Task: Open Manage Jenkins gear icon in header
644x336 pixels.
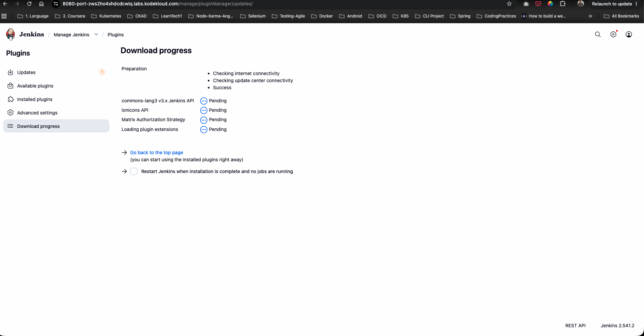Action: (x=613, y=34)
